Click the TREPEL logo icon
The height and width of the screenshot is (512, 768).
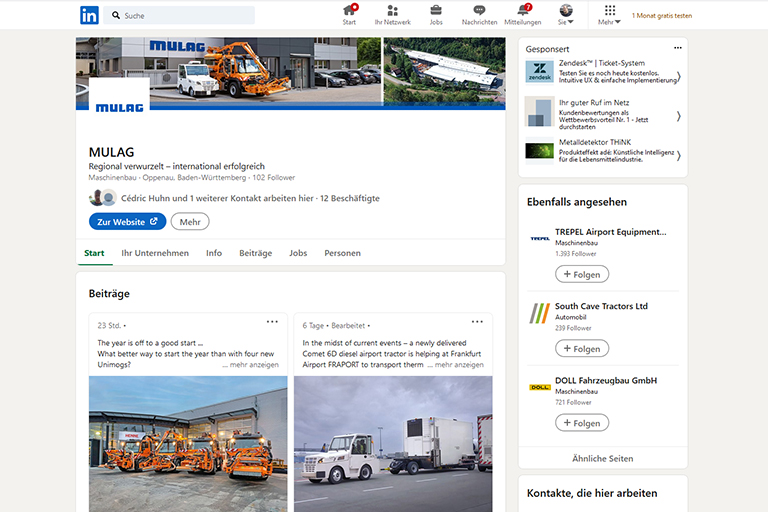(540, 239)
